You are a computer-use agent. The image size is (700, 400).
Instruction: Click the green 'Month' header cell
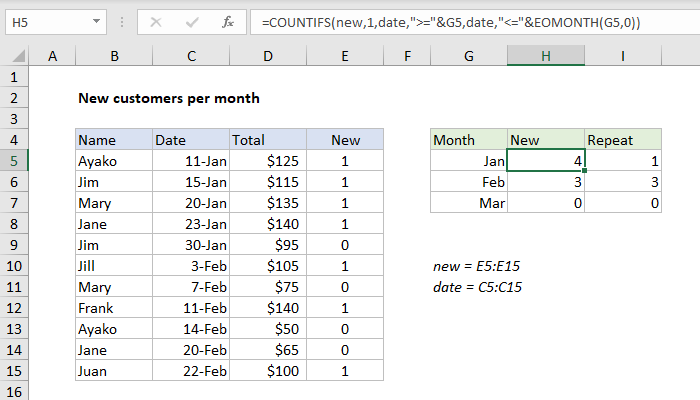pyautogui.click(x=468, y=140)
